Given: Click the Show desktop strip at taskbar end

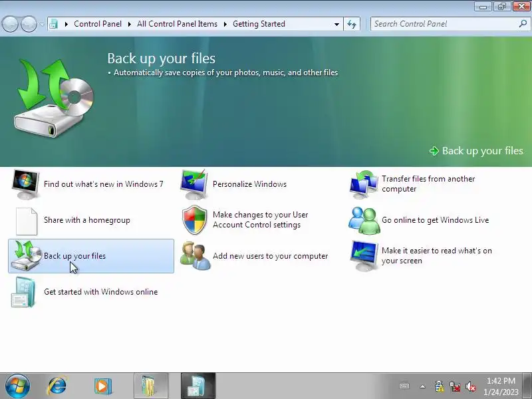Looking at the screenshot, I should click(x=527, y=386).
